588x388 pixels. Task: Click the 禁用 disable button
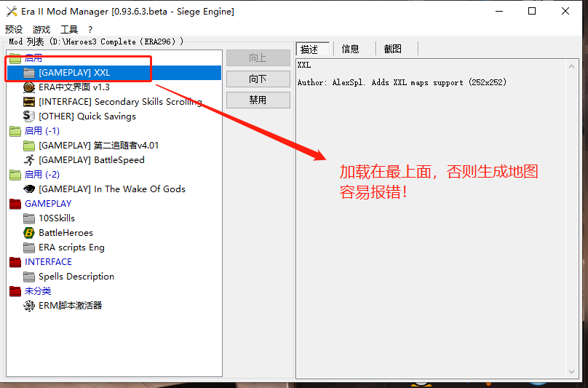coord(258,100)
